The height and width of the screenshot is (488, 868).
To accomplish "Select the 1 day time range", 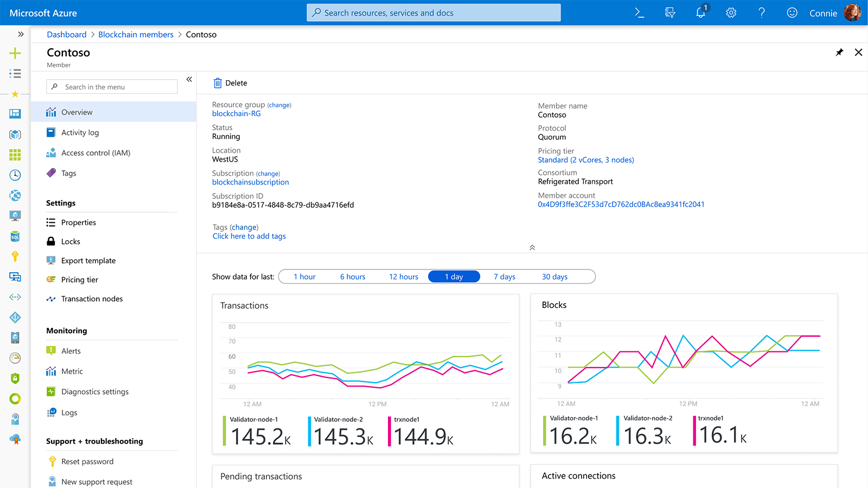I will click(x=454, y=277).
